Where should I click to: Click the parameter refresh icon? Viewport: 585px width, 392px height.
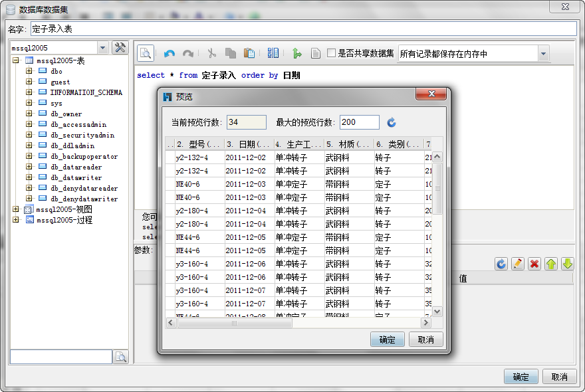tap(501, 264)
